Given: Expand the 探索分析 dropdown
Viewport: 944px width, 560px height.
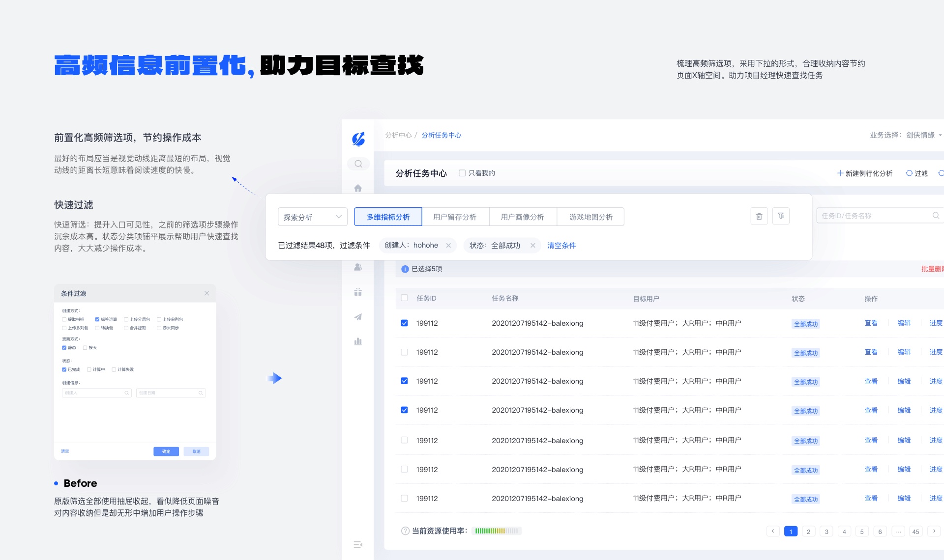Looking at the screenshot, I should pyautogui.click(x=312, y=217).
